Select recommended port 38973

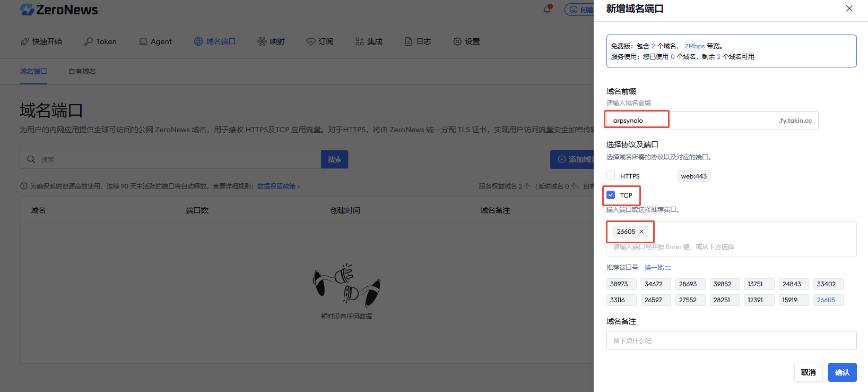[621, 284]
